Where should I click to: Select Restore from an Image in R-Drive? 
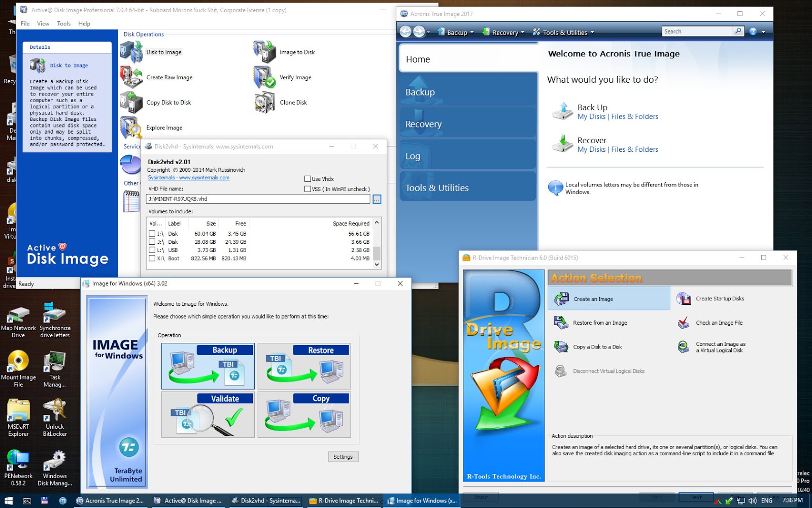pos(591,323)
